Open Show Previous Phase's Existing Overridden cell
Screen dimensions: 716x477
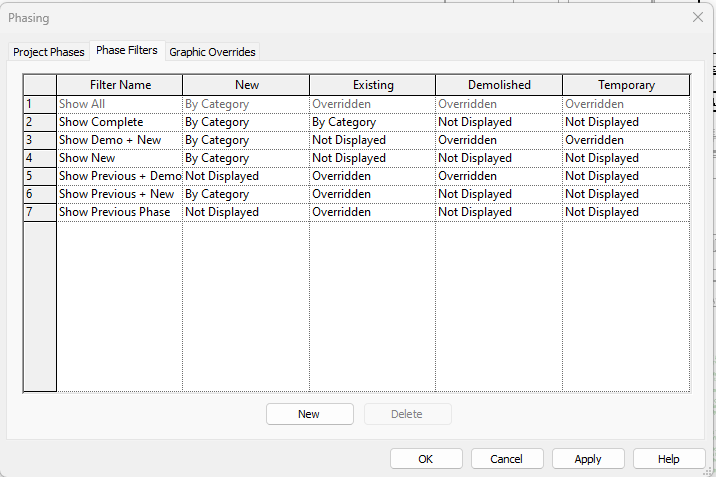point(373,212)
